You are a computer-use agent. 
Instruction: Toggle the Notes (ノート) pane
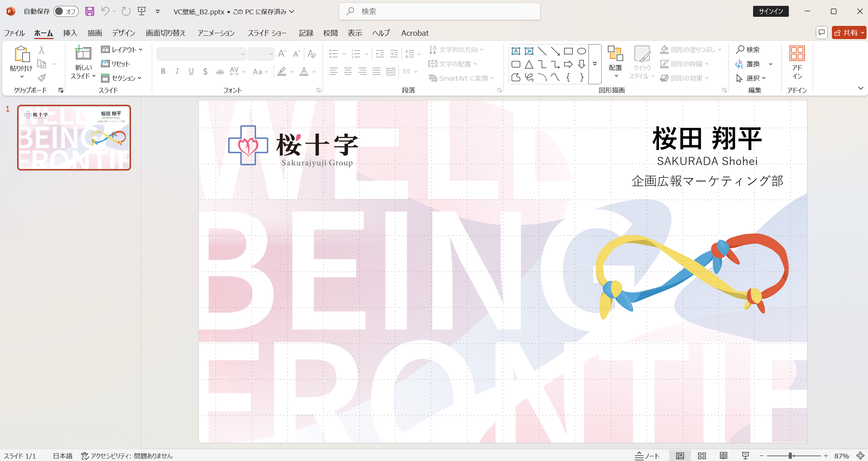[647, 456]
